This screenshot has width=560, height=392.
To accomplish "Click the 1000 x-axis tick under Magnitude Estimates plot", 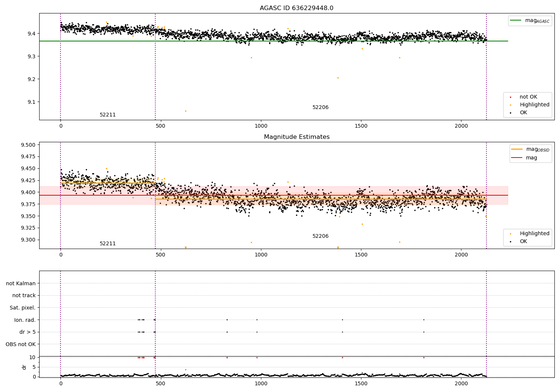I will 261,255.
